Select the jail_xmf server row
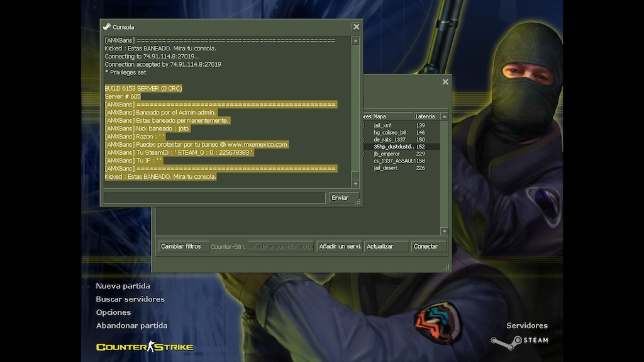This screenshot has height=362, width=644. coord(401,125)
